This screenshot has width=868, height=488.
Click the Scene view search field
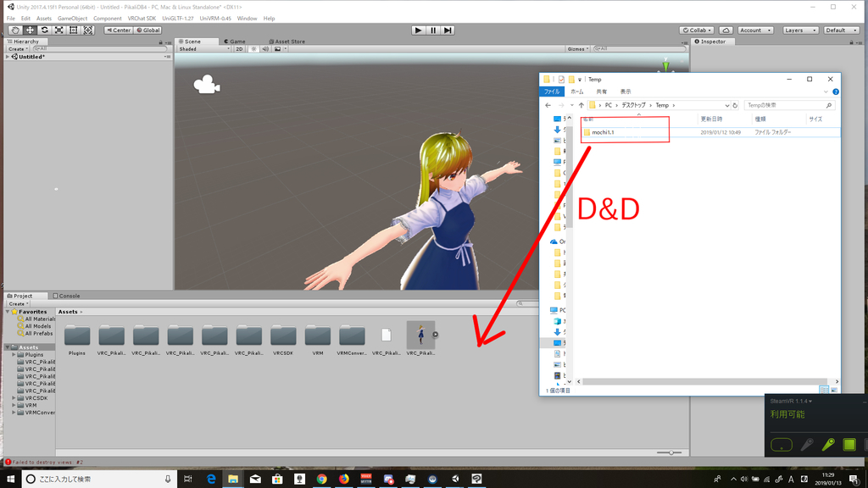(639, 48)
